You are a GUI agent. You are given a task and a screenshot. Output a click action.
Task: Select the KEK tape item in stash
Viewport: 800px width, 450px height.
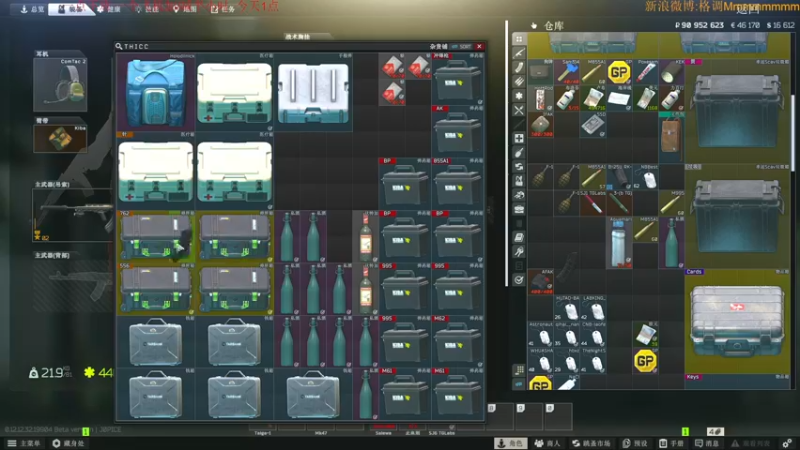671,72
